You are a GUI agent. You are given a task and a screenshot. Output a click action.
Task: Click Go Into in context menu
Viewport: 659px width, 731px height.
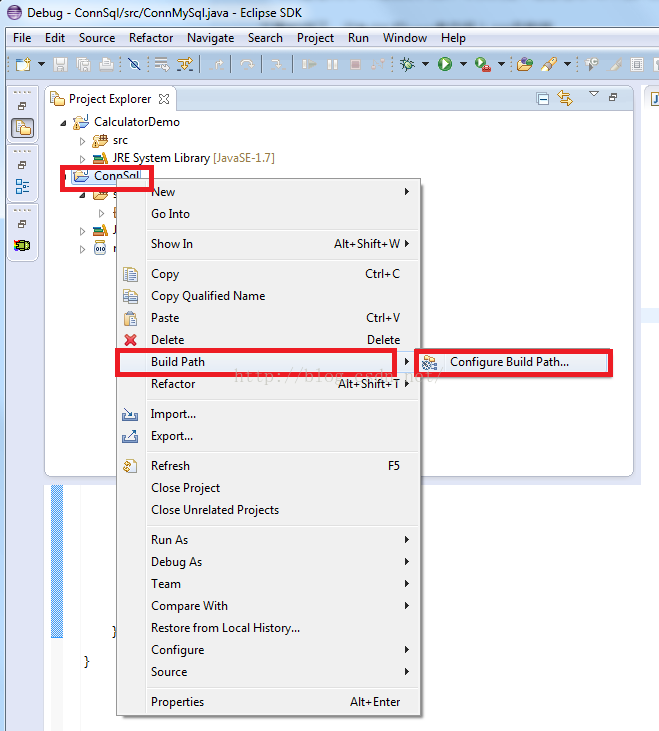(x=268, y=214)
